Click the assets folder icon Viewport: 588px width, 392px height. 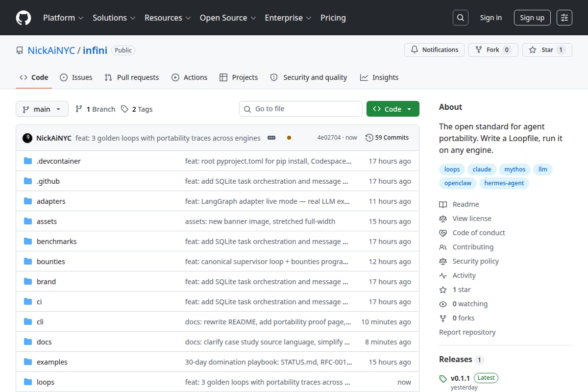(x=28, y=221)
